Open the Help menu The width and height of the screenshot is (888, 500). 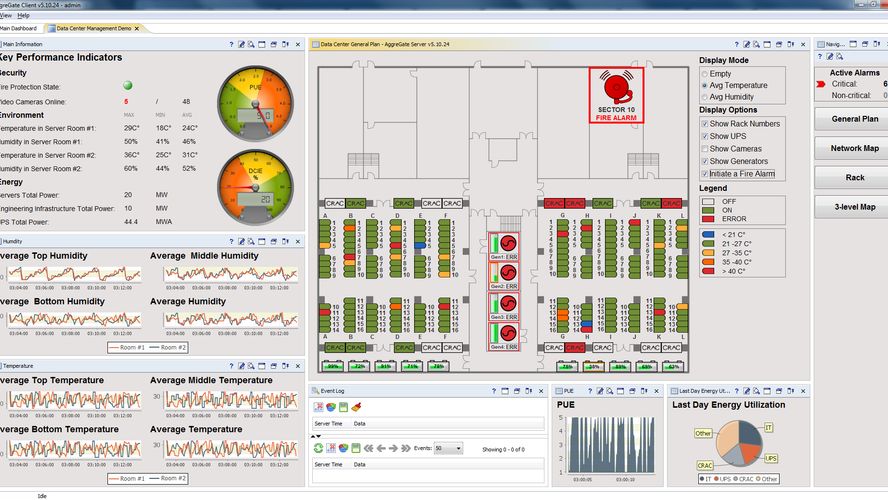pos(23,16)
